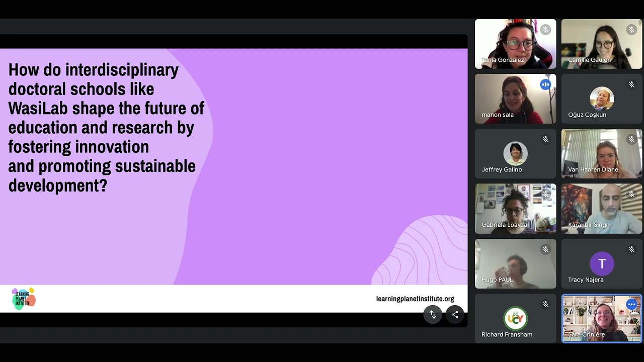Click Oğuz Coşkun's muted microphone icon
This screenshot has width=644, height=362.
(x=631, y=84)
